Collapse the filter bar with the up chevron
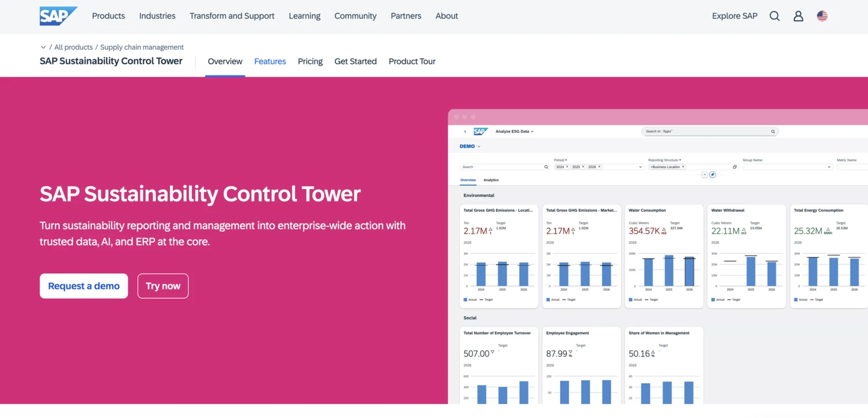Screen dimensions: 868x418 704,174
